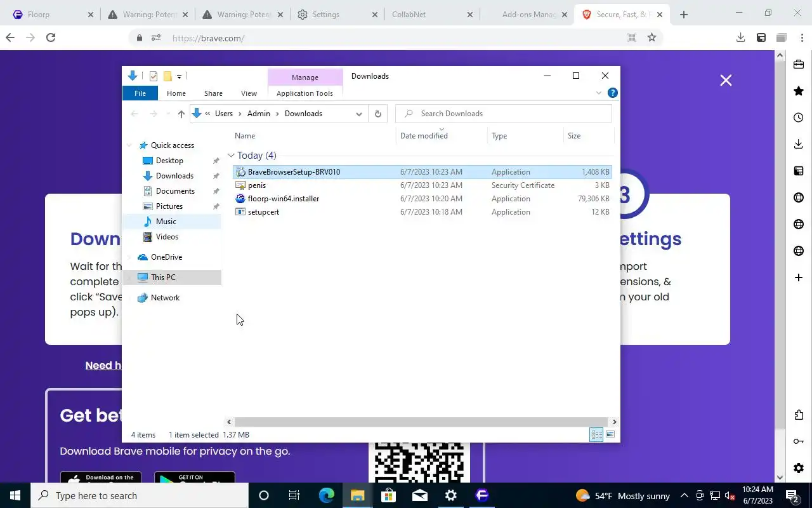812x508 pixels.
Task: Open the address bar history dropdown in Explorer
Action: 359,114
